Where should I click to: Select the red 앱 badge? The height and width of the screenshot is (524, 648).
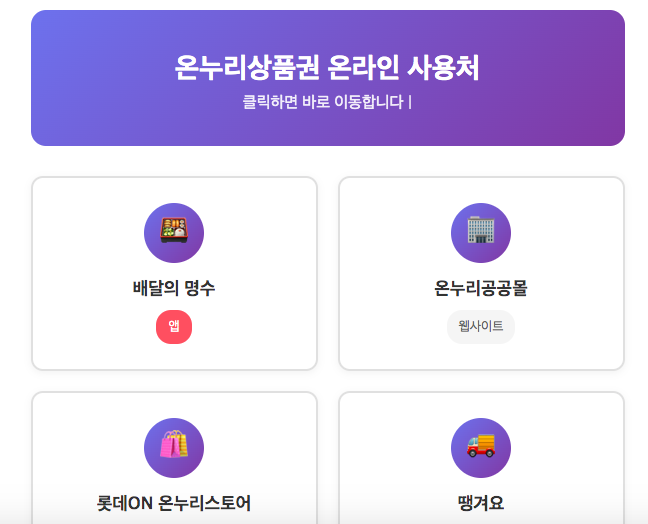tap(174, 327)
